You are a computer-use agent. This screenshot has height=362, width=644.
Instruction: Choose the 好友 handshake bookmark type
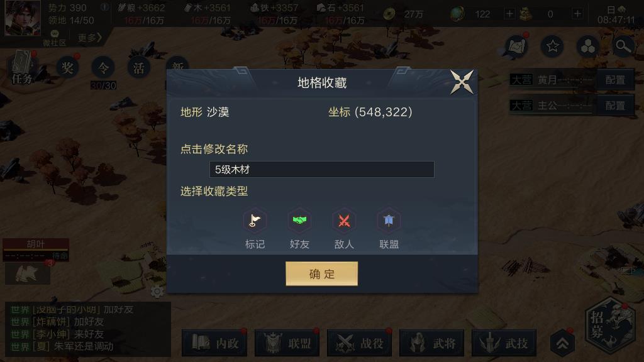pos(299,228)
